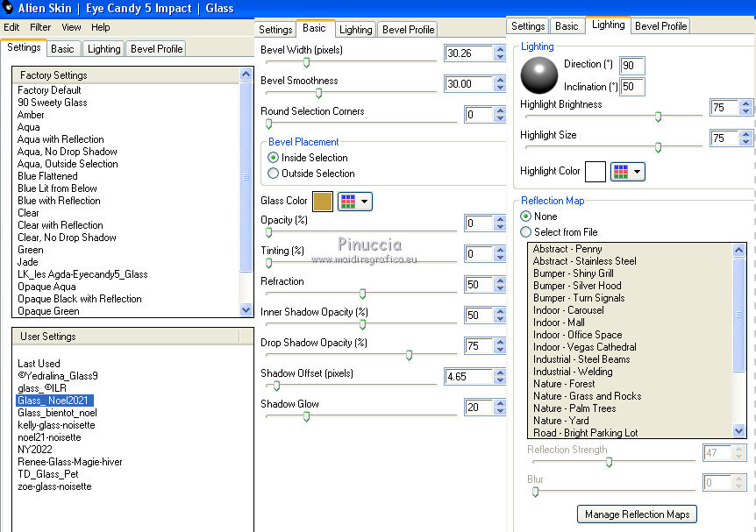Image resolution: width=756 pixels, height=532 pixels.
Task: Click Bevel Width spinner arrows
Action: [x=500, y=53]
